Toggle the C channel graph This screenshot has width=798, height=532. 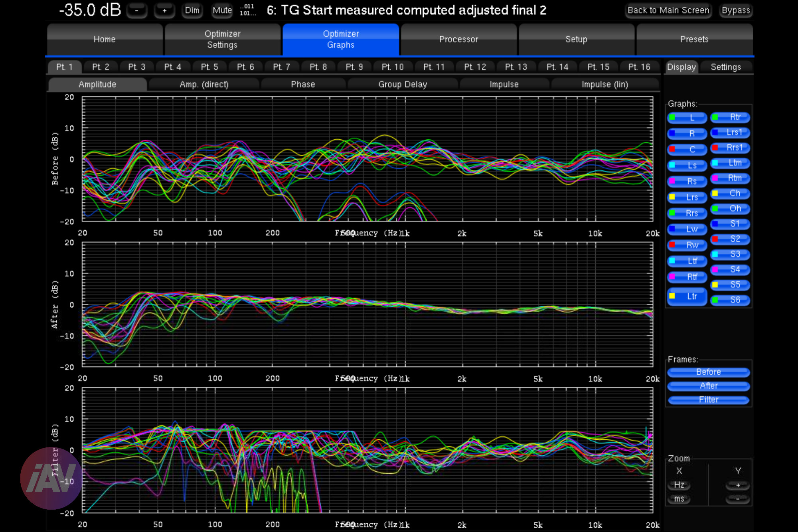coord(687,150)
